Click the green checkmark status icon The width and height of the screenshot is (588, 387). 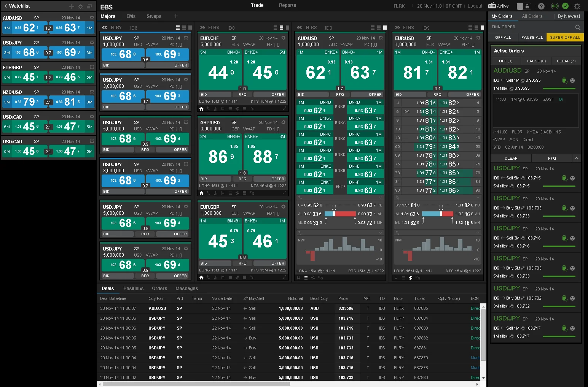pyautogui.click(x=566, y=6)
